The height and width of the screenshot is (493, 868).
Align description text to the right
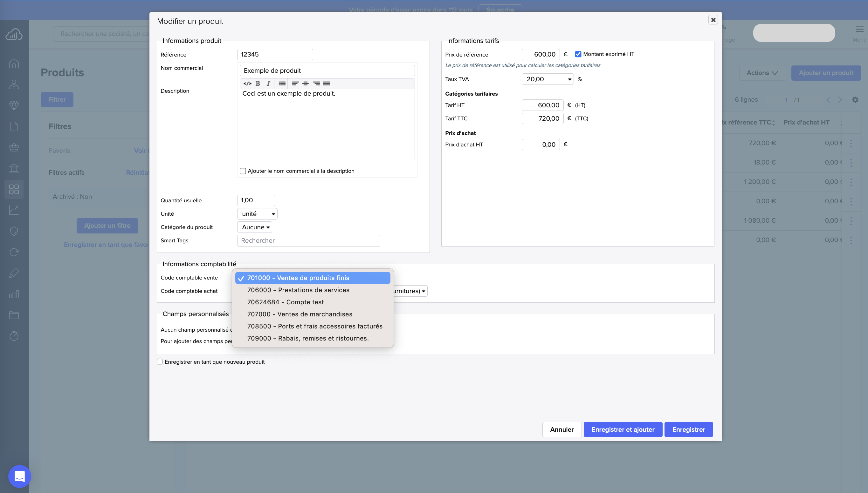pos(316,83)
